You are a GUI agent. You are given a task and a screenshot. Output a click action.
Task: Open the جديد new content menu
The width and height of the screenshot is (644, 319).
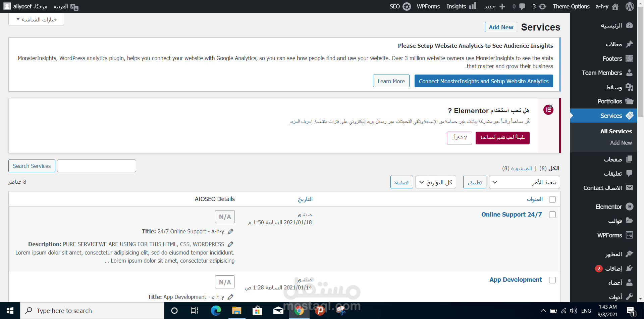(x=495, y=7)
